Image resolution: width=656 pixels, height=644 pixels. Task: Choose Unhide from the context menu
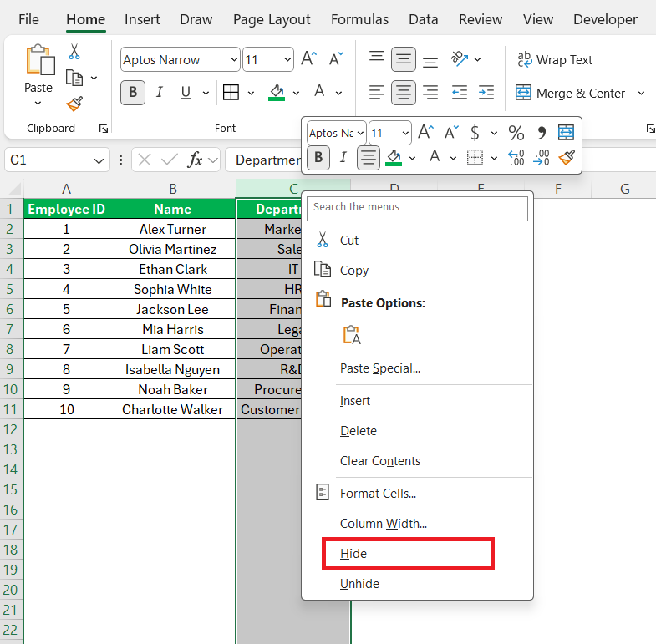(418, 584)
